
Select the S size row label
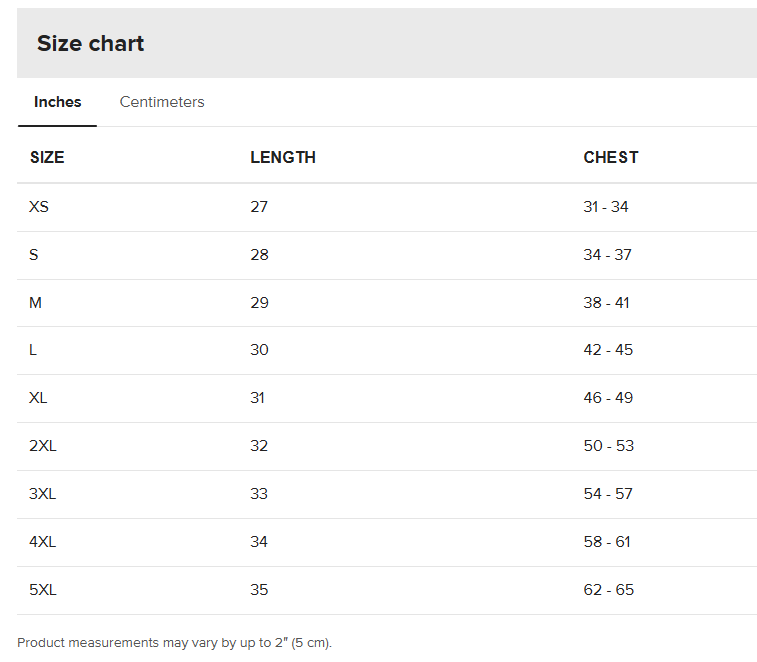click(34, 255)
